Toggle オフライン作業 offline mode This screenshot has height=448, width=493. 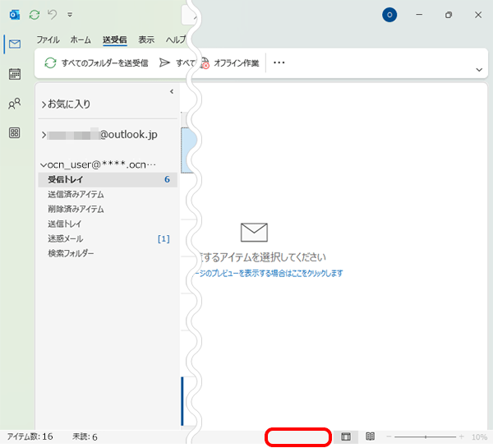coord(230,62)
